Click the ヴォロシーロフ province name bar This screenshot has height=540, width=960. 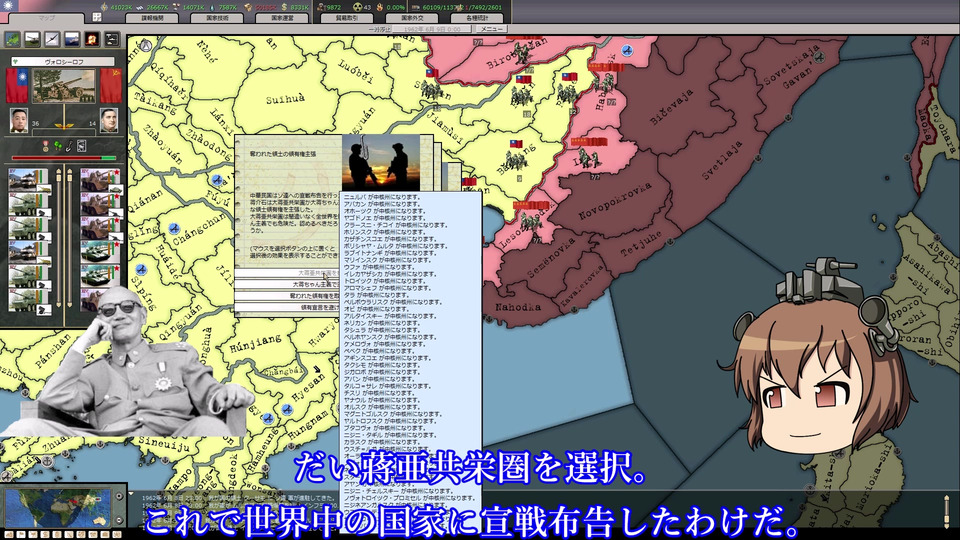click(64, 62)
